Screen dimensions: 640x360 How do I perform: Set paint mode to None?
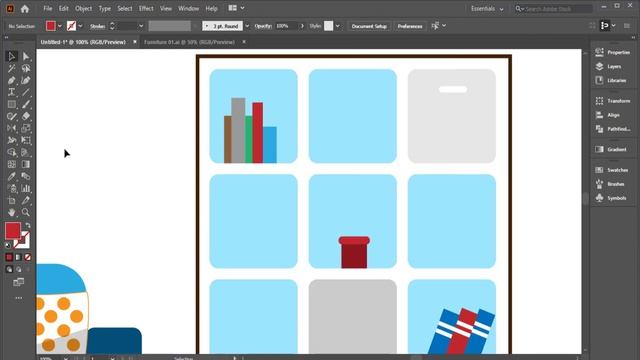(28, 257)
